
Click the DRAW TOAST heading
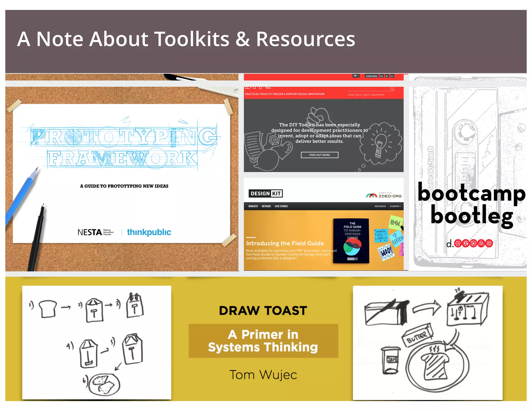tap(263, 311)
